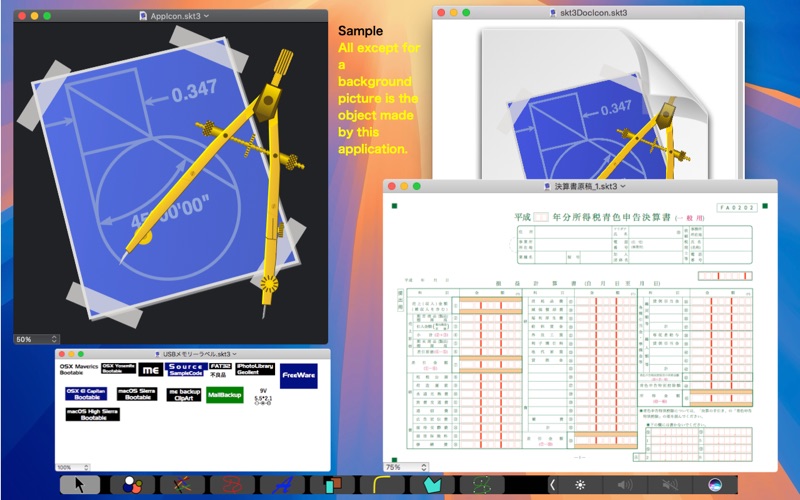
Task: Select the yellow rounded corner tool
Action: tap(383, 485)
